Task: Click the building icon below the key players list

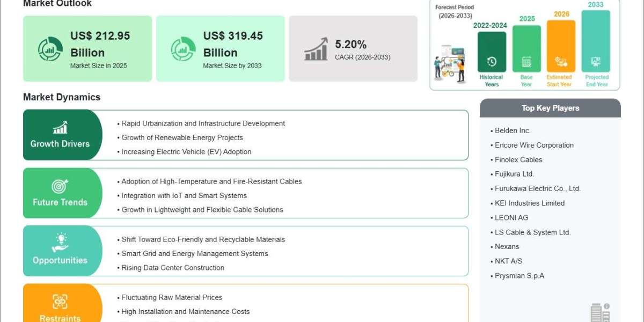Action: pyautogui.click(x=600, y=312)
